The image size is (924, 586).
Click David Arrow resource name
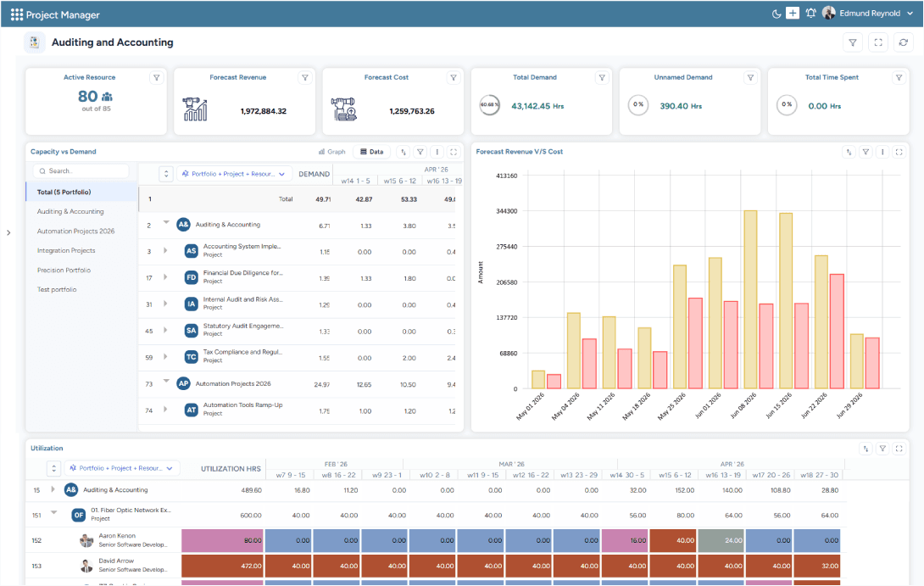point(116,561)
